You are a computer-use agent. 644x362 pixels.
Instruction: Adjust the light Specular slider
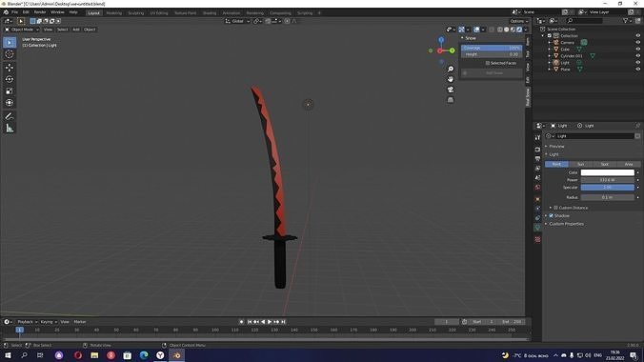click(x=607, y=188)
